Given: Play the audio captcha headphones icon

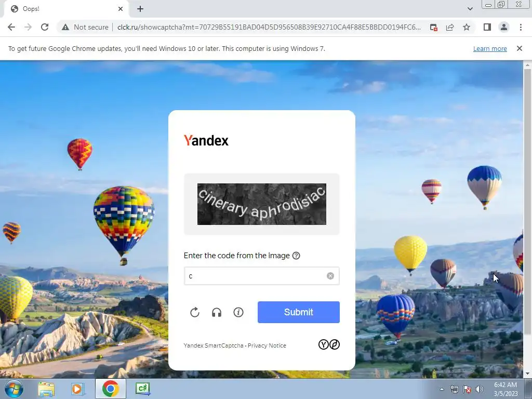Looking at the screenshot, I should (217, 312).
